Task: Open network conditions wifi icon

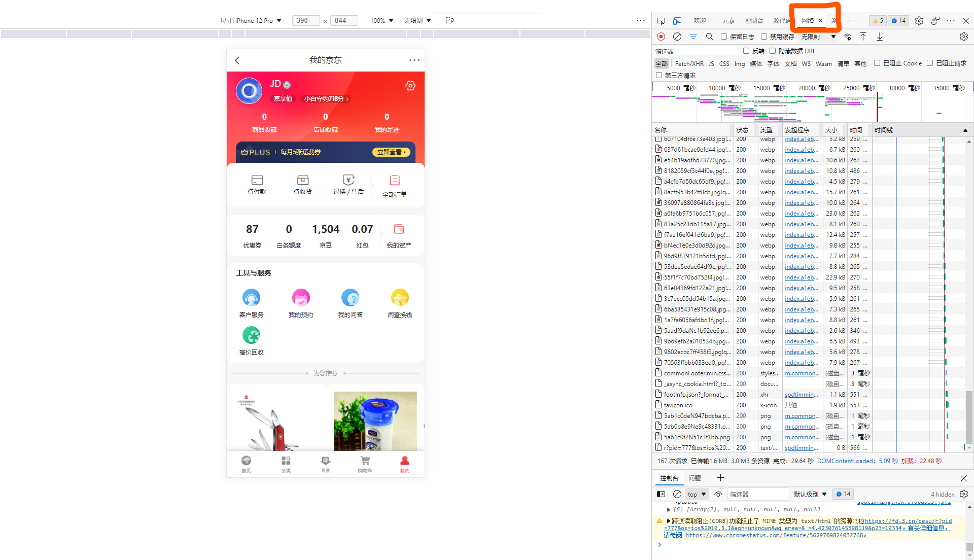Action: [x=847, y=37]
